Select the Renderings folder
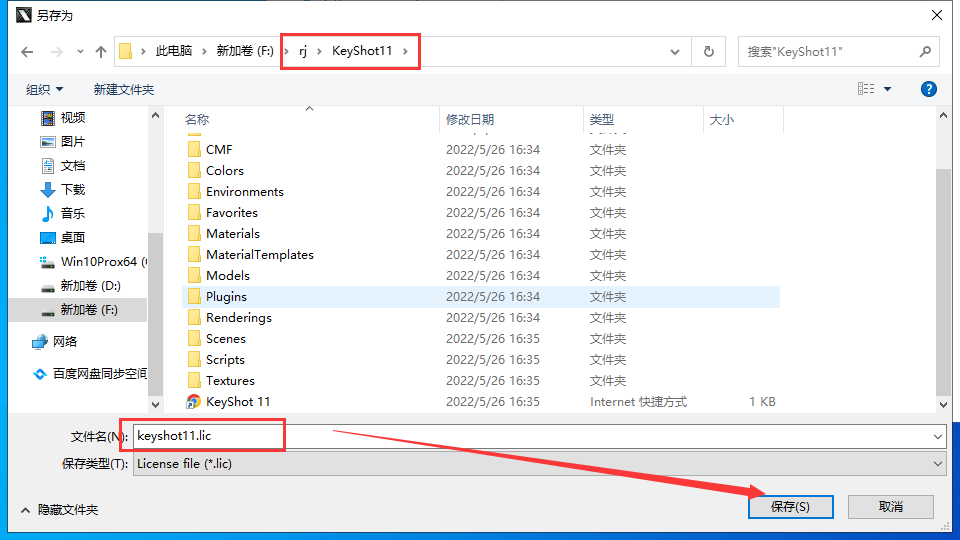This screenshot has width=960, height=540. (x=239, y=318)
